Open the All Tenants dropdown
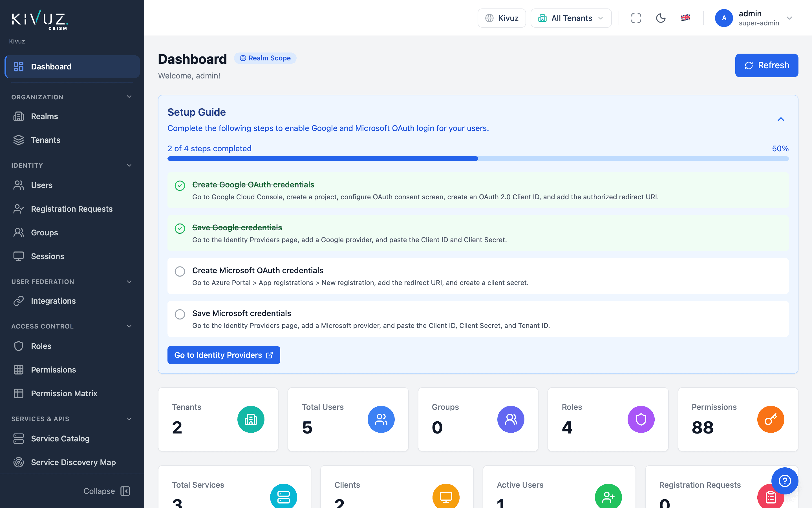 tap(571, 18)
